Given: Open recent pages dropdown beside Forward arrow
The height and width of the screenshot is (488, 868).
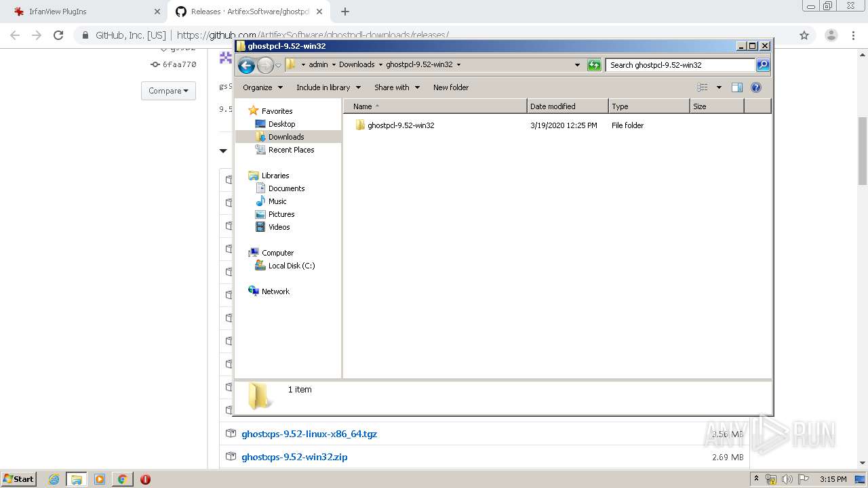Looking at the screenshot, I should coord(278,66).
